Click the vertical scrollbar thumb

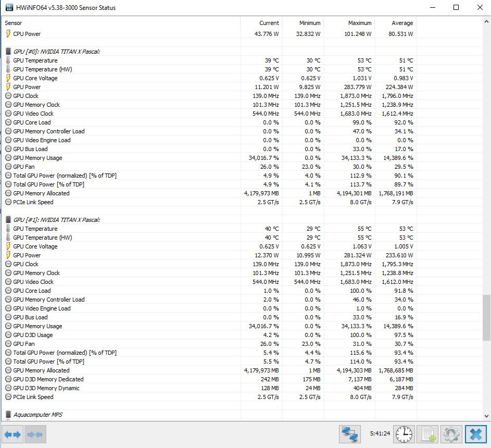click(x=486, y=317)
